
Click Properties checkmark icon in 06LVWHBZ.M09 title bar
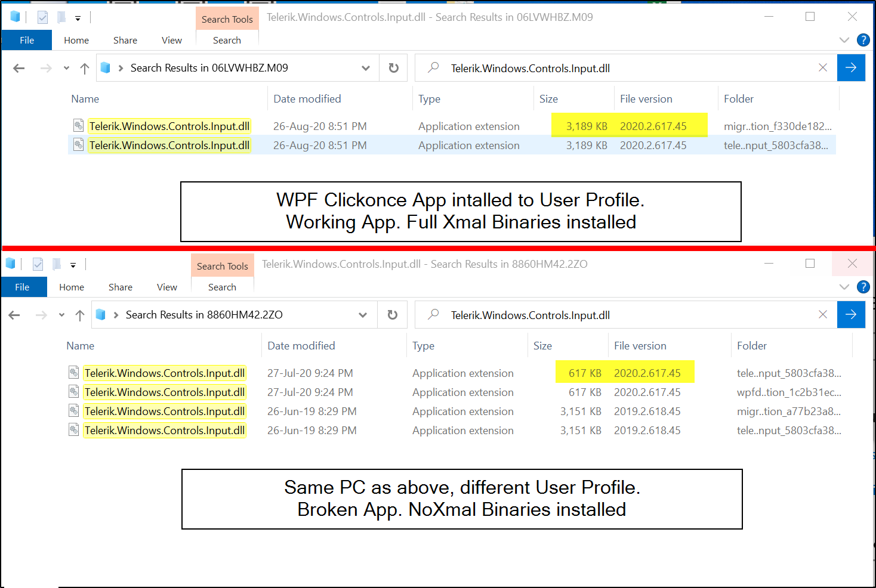42,17
